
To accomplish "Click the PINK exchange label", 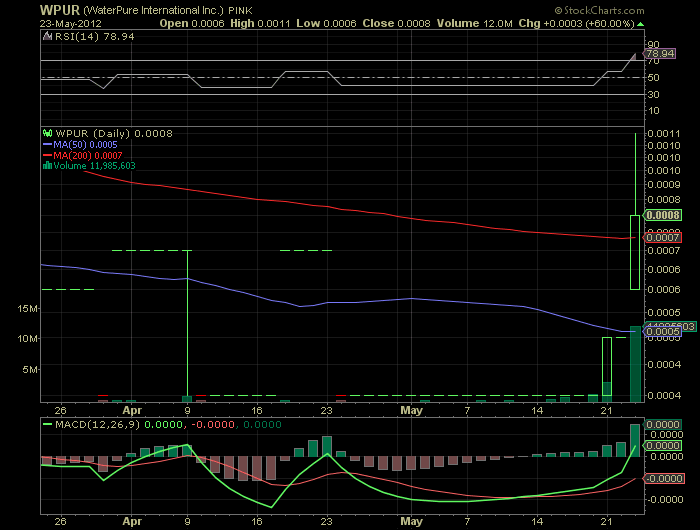I will pos(240,10).
